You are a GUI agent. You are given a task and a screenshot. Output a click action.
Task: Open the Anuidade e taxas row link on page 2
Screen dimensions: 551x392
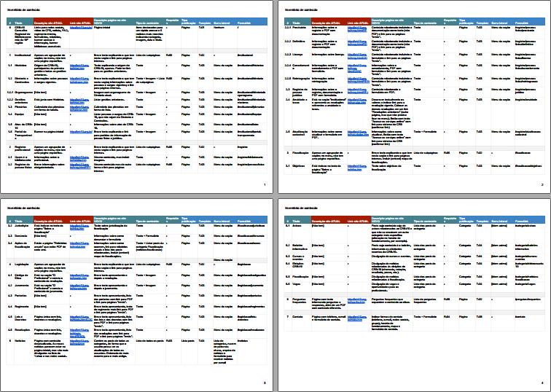pyautogui.click(x=357, y=101)
